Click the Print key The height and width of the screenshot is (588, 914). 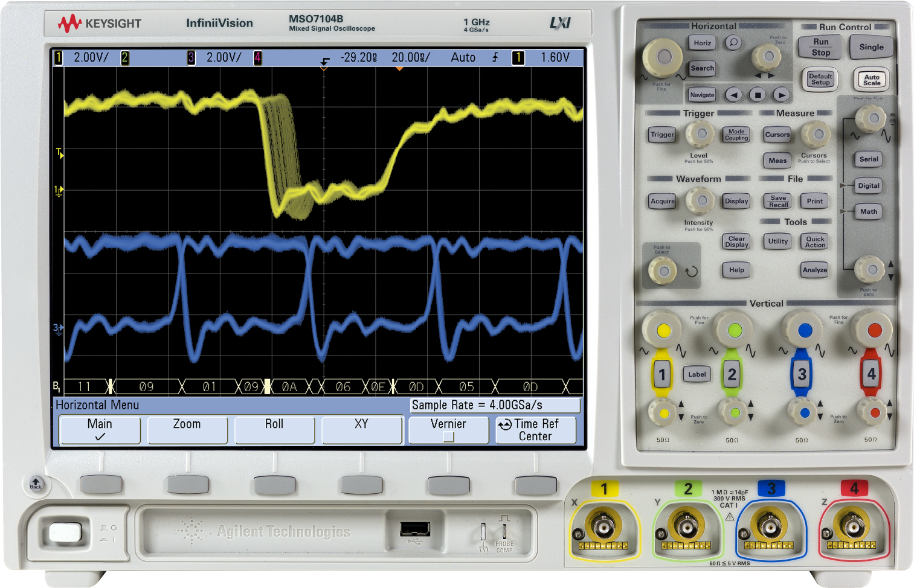[x=815, y=201]
